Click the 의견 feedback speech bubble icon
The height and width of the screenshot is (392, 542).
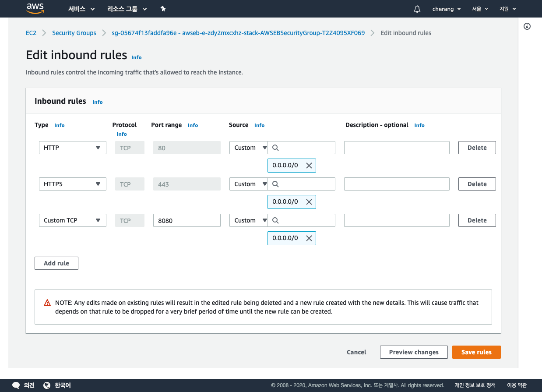(16, 385)
